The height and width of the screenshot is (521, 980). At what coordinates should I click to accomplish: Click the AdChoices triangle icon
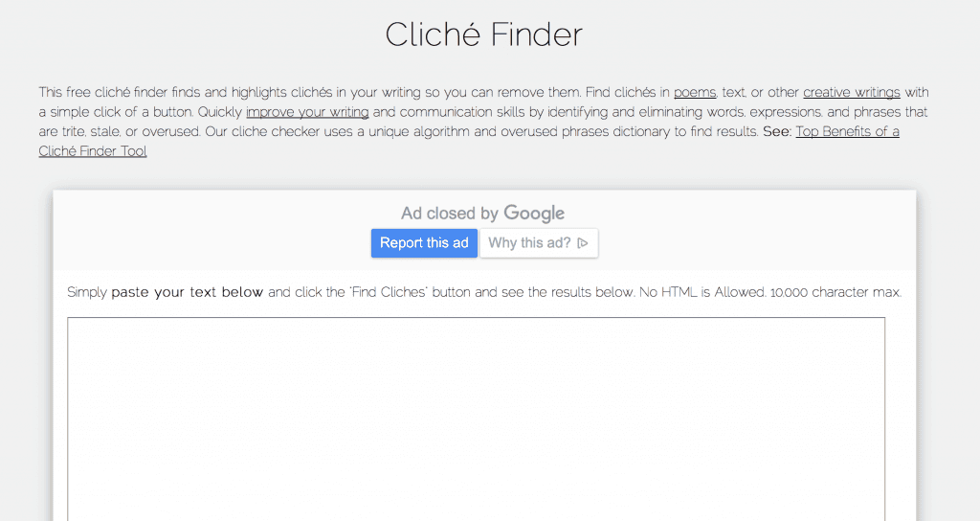583,243
